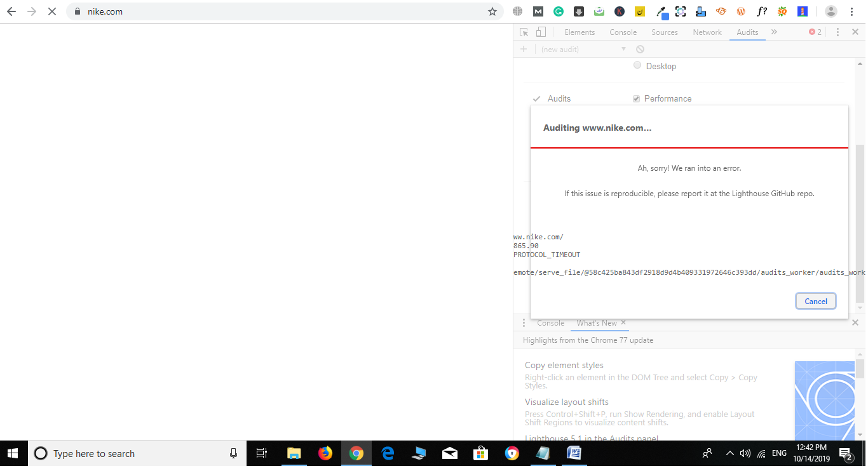Select the Desktop radio button

(x=637, y=65)
